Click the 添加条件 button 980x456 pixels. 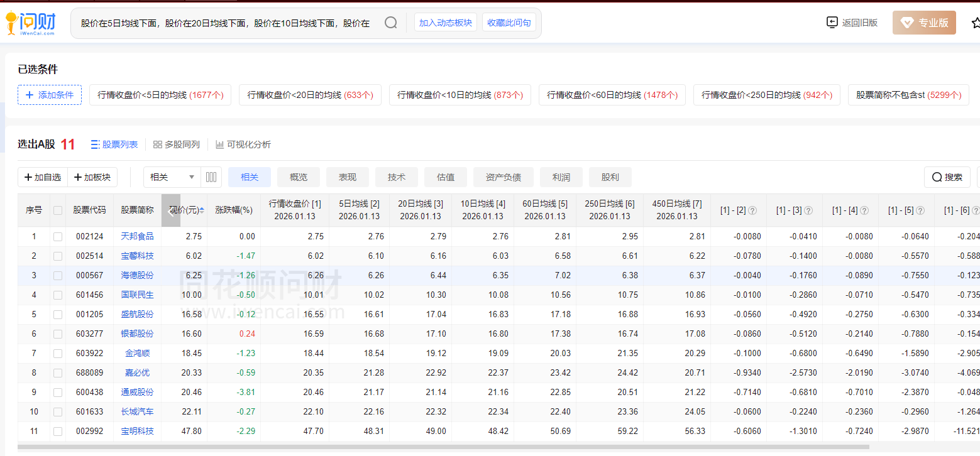point(50,95)
